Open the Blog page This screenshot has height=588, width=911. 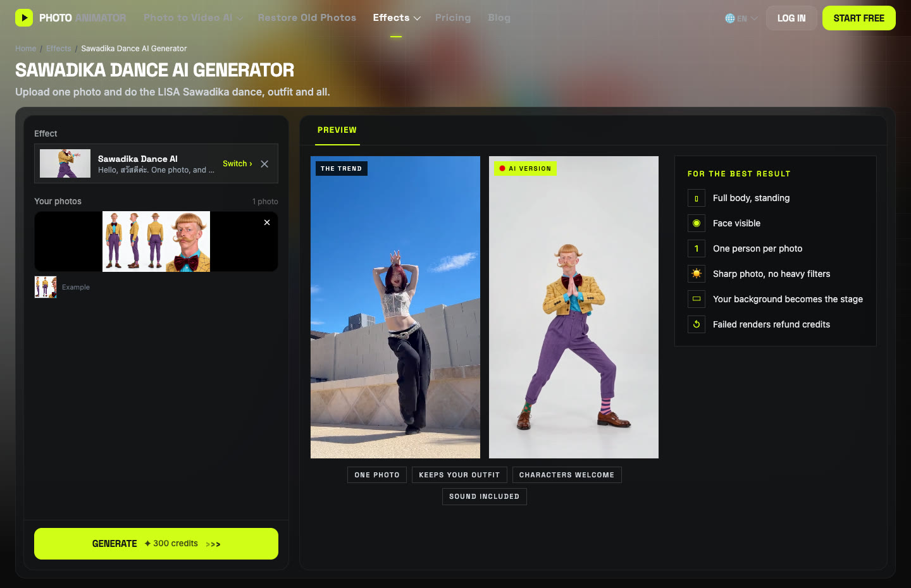(499, 18)
